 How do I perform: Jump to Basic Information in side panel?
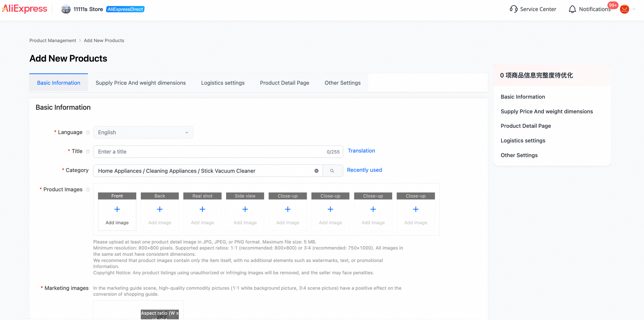[523, 97]
